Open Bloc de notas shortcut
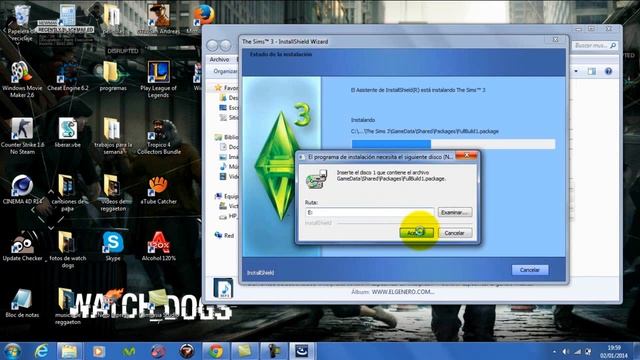This screenshot has width=640, height=360. tap(22, 303)
